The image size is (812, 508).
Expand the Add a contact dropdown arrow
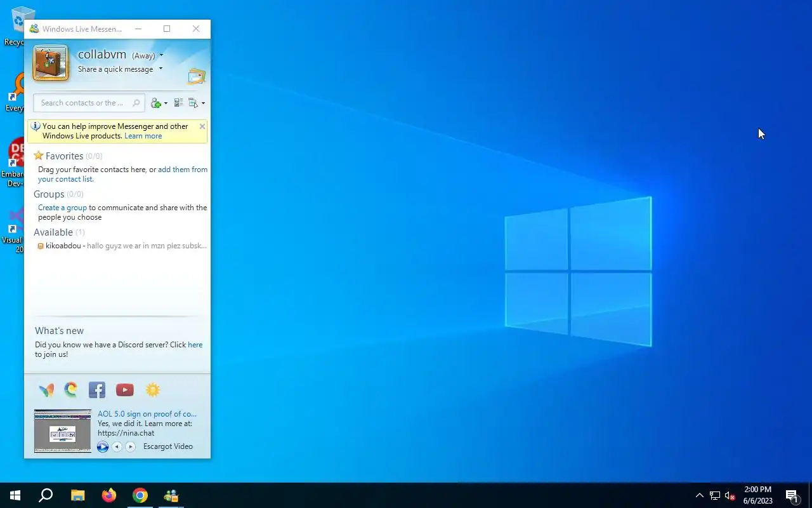[166, 103]
